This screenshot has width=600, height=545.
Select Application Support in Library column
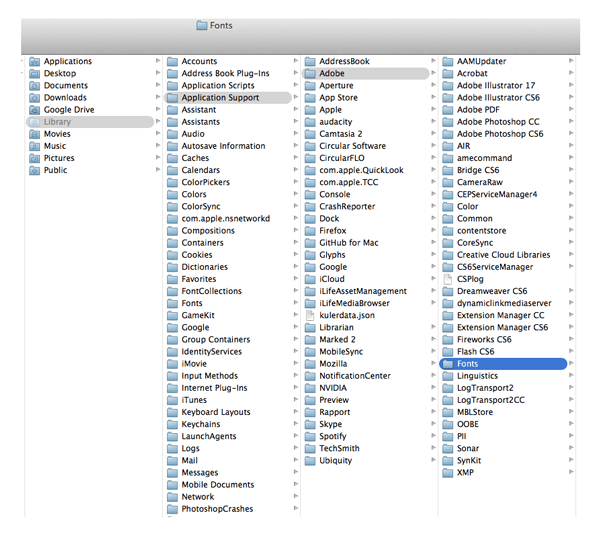(x=228, y=98)
